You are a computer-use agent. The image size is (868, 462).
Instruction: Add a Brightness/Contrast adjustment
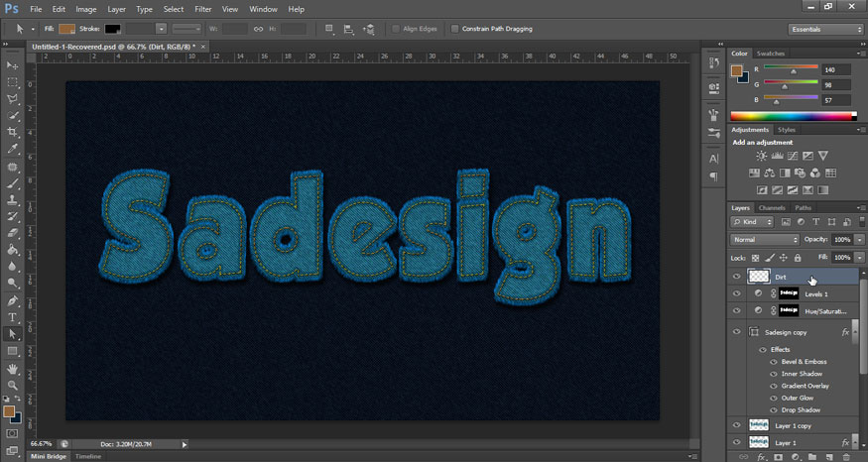[762, 156]
